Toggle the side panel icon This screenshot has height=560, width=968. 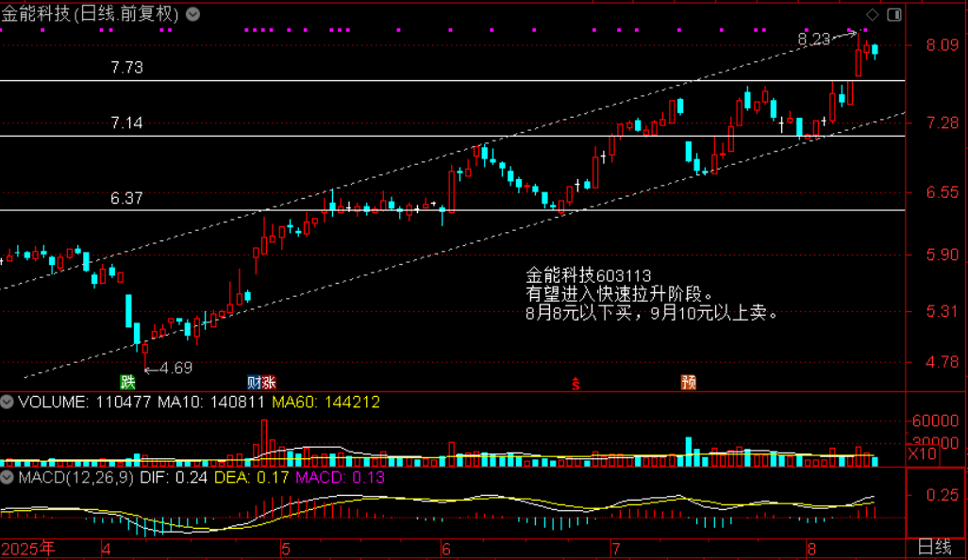[x=893, y=14]
